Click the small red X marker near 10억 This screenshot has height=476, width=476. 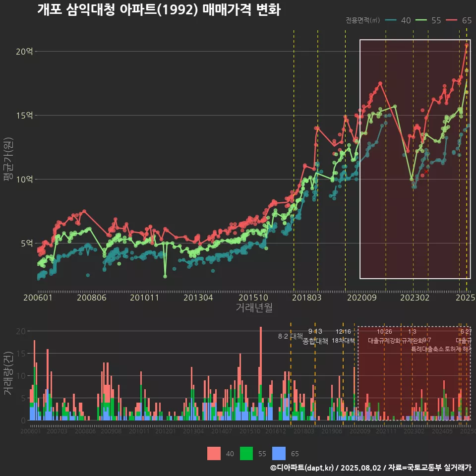(x=426, y=172)
